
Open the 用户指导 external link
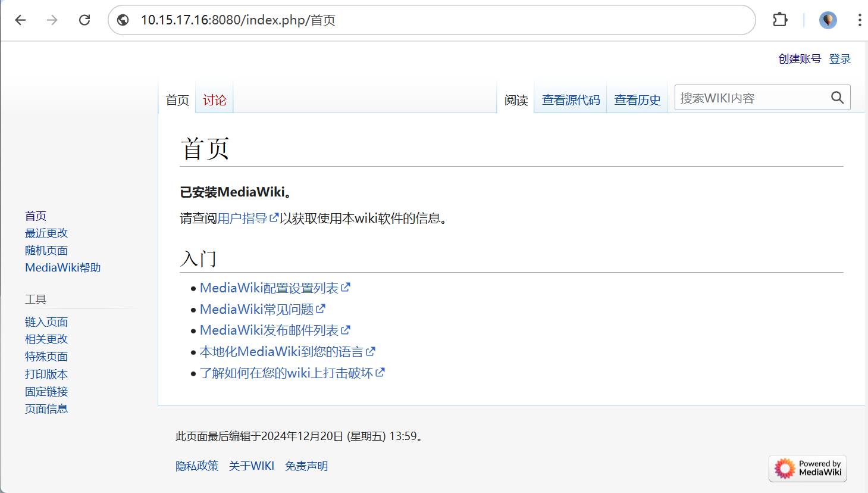247,219
